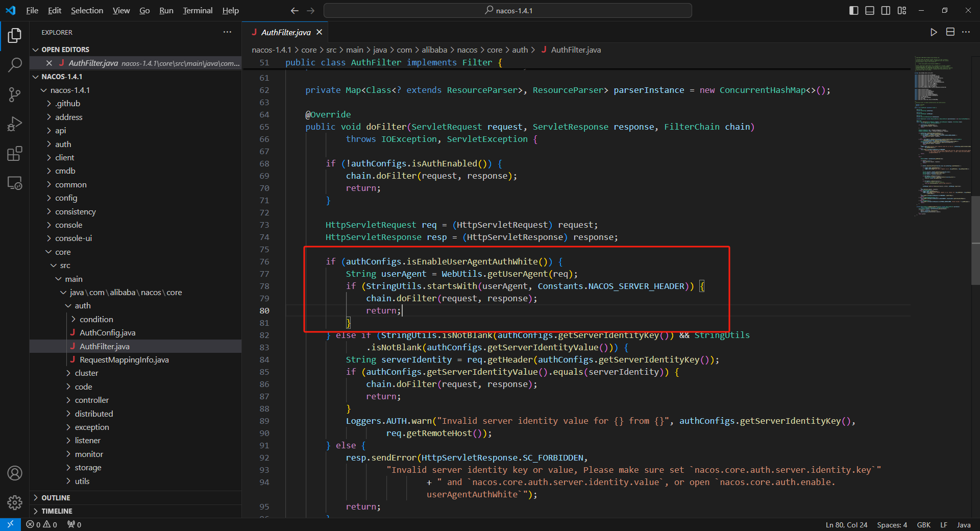This screenshot has width=980, height=531.
Task: Click the nacos-1.4.1 command center search box
Action: [x=508, y=11]
